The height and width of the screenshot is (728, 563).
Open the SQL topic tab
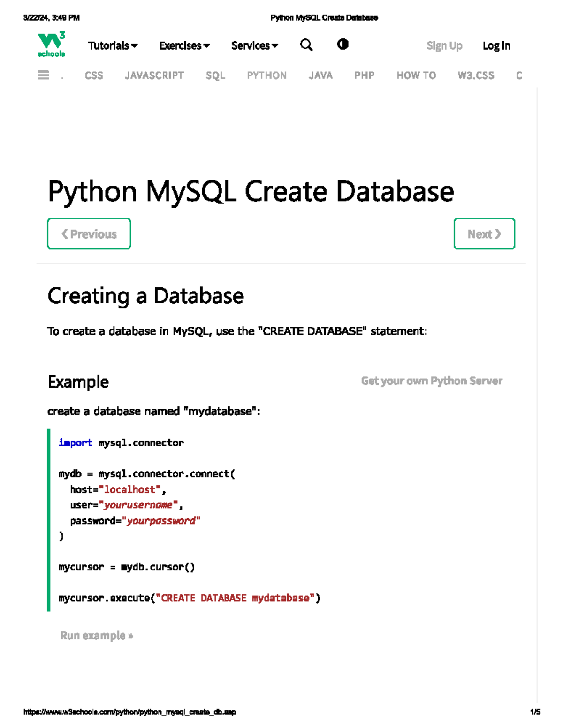[215, 75]
